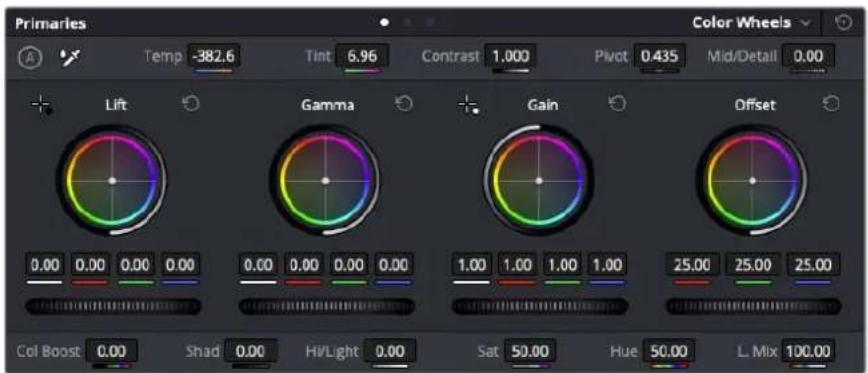Click the Tint value field
Viewport: 868px width, 373px height.
click(362, 56)
